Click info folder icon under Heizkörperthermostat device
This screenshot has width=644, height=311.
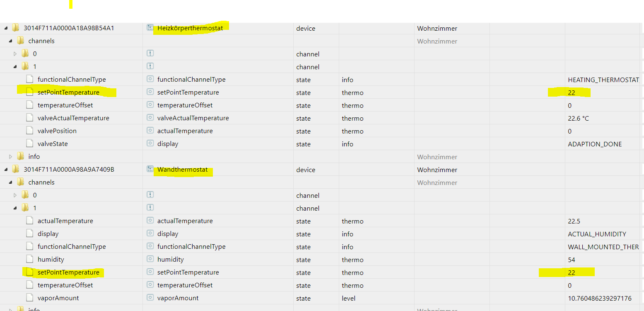tap(20, 156)
